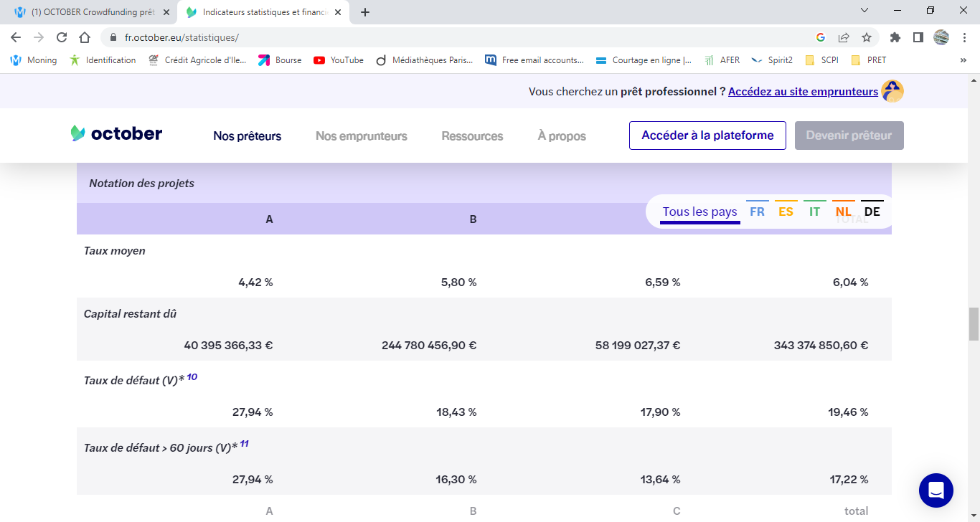Switch the filter to Tous les pays
Image resolution: width=980 pixels, height=522 pixels.
[x=699, y=212]
